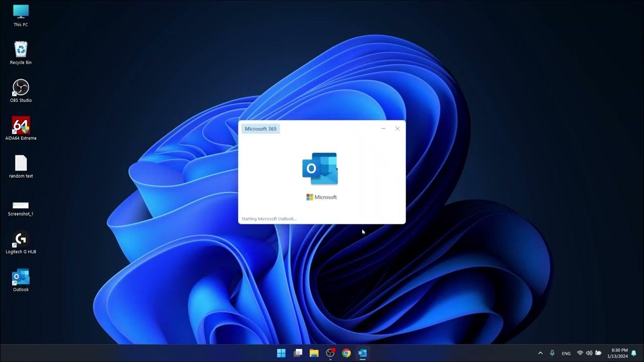Click the Microsoft logo text on splash

(321, 197)
